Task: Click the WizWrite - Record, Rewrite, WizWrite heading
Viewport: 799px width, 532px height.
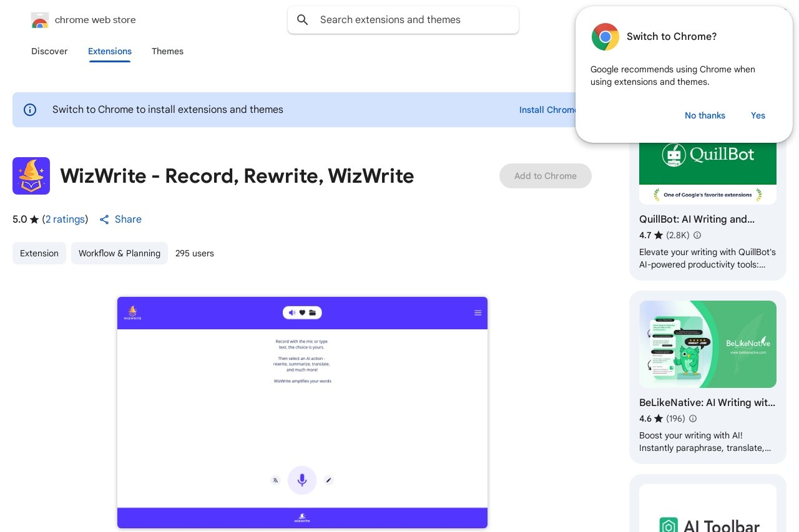Action: (x=237, y=176)
